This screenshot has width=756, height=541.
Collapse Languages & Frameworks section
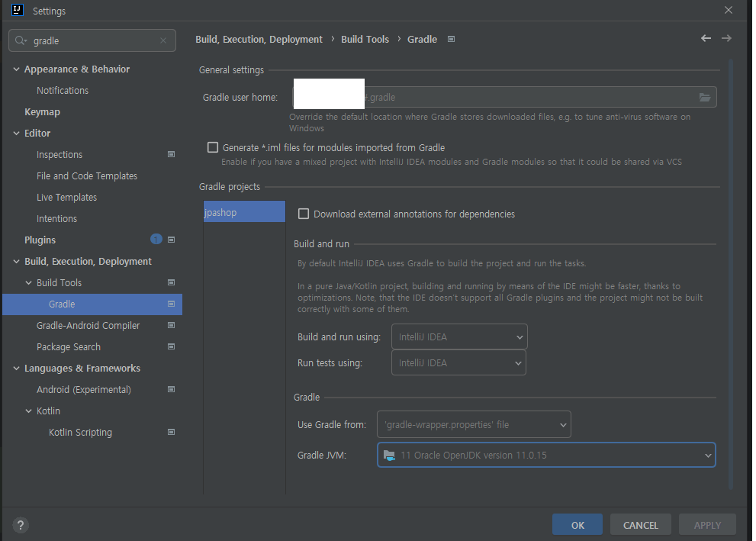point(16,369)
